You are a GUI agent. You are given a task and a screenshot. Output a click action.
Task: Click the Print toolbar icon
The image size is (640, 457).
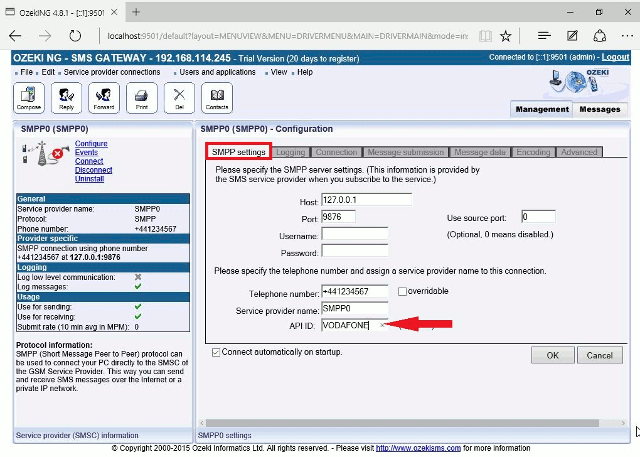pos(142,99)
